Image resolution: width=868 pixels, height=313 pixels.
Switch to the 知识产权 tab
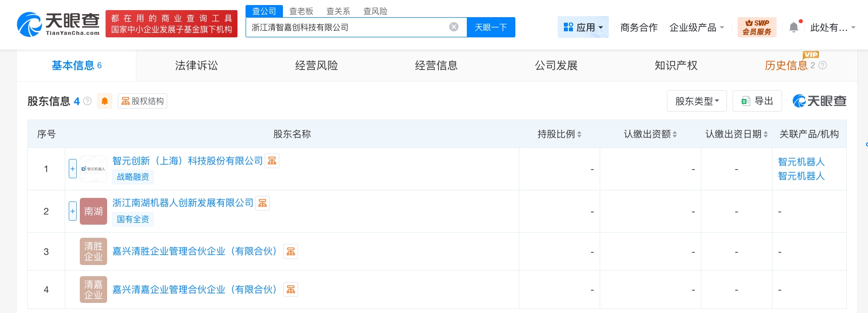(676, 66)
